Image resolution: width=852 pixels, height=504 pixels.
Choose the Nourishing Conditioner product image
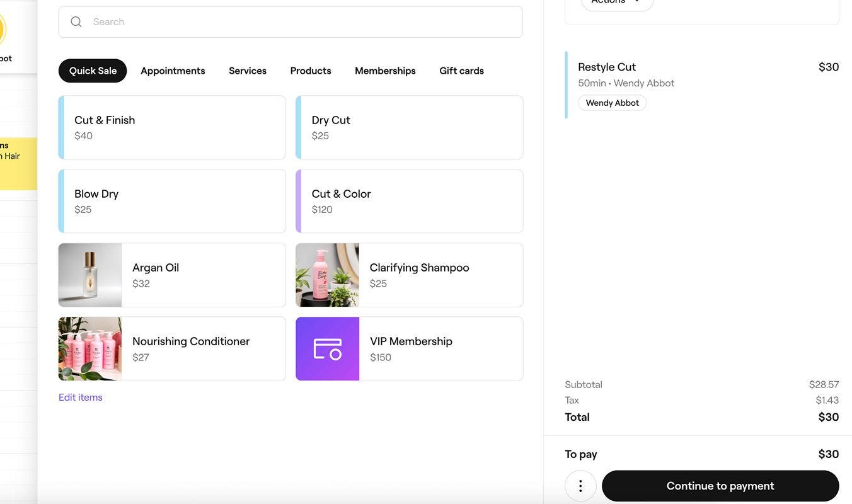[90, 349]
